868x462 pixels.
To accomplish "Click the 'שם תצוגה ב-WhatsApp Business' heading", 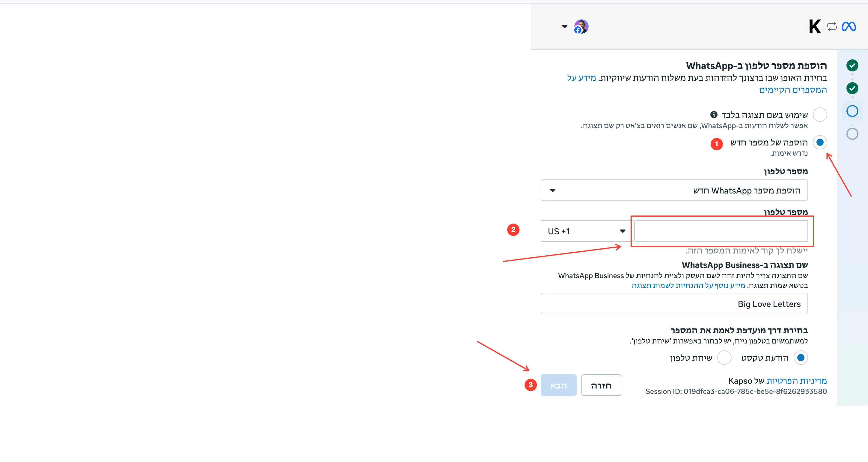I will (745, 265).
